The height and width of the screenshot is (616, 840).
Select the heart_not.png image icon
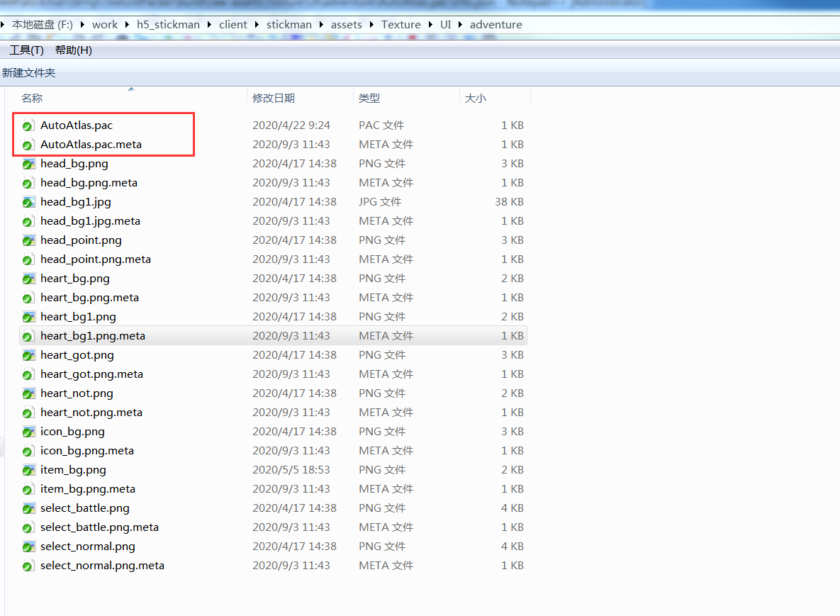(28, 393)
